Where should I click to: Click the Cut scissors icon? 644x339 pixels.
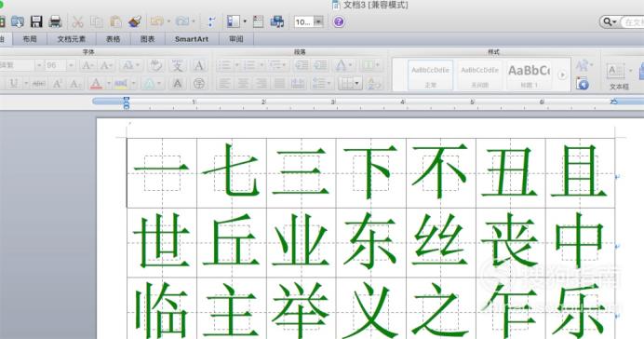pos(77,21)
